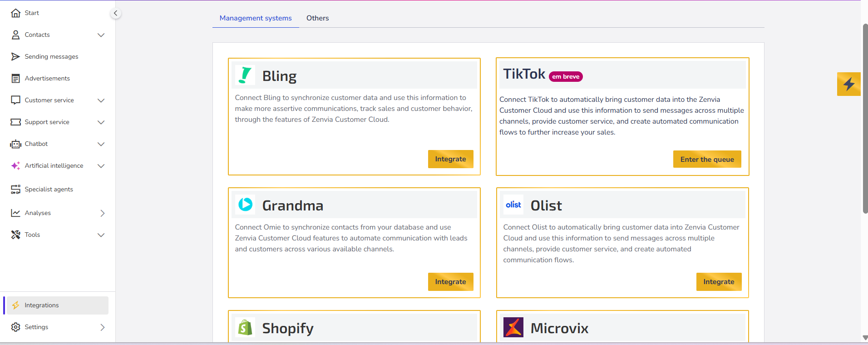Click the Sending messages paper plane icon
Screen dimensions: 868x345
click(16, 56)
